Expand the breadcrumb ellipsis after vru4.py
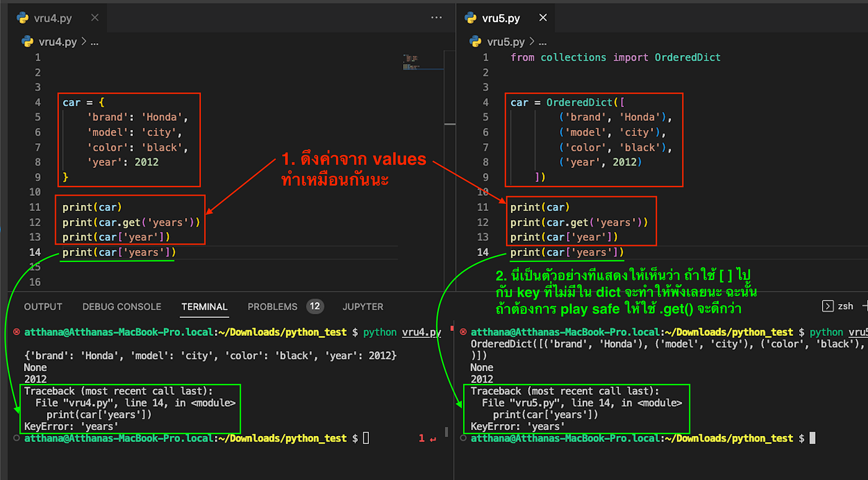868x480 pixels. pos(94,41)
